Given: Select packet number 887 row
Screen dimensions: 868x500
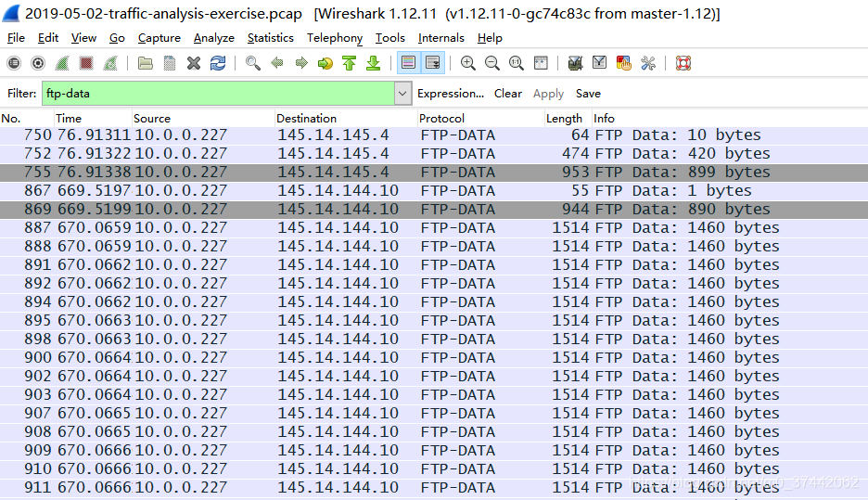Looking at the screenshot, I should point(434,227).
